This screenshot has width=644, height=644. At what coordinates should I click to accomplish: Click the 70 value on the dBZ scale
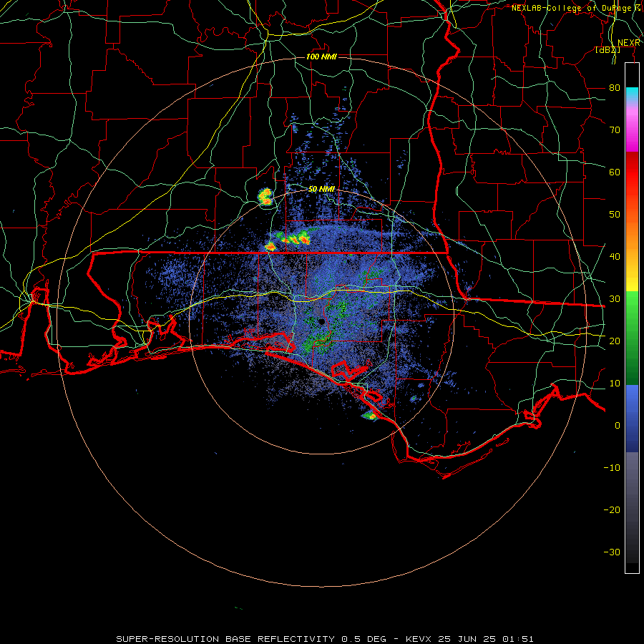[615, 130]
